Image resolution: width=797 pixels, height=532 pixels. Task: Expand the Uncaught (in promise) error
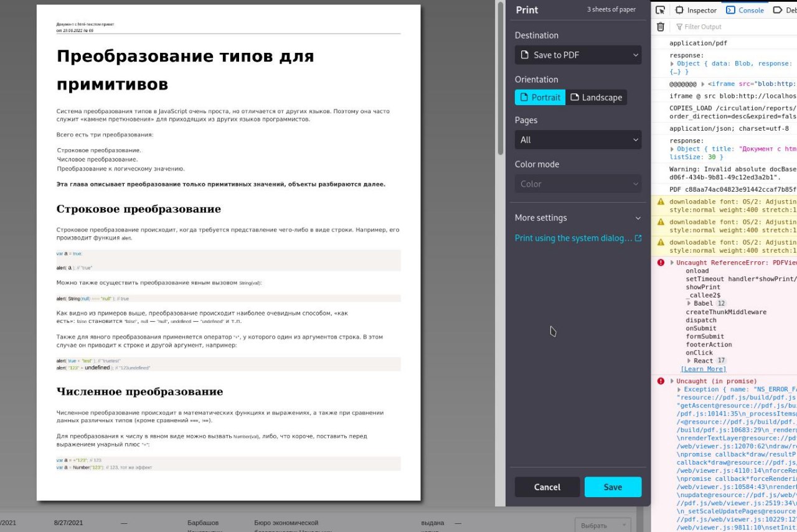(672, 381)
